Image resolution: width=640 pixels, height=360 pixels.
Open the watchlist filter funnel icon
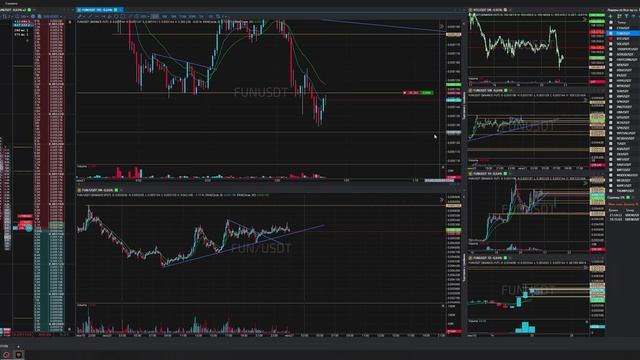627,16
